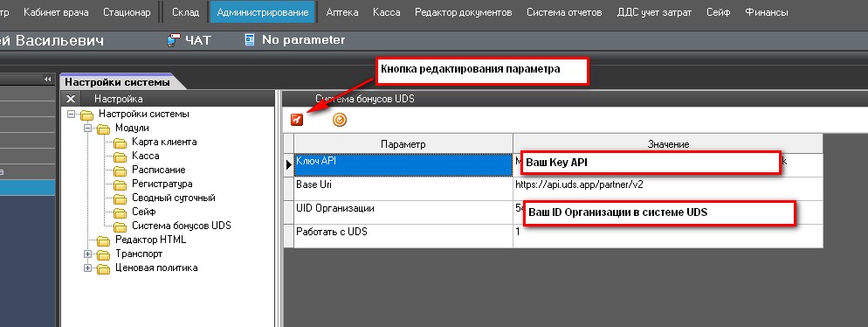The height and width of the screenshot is (327, 868).
Task: Open the Склад menu
Action: 186,11
